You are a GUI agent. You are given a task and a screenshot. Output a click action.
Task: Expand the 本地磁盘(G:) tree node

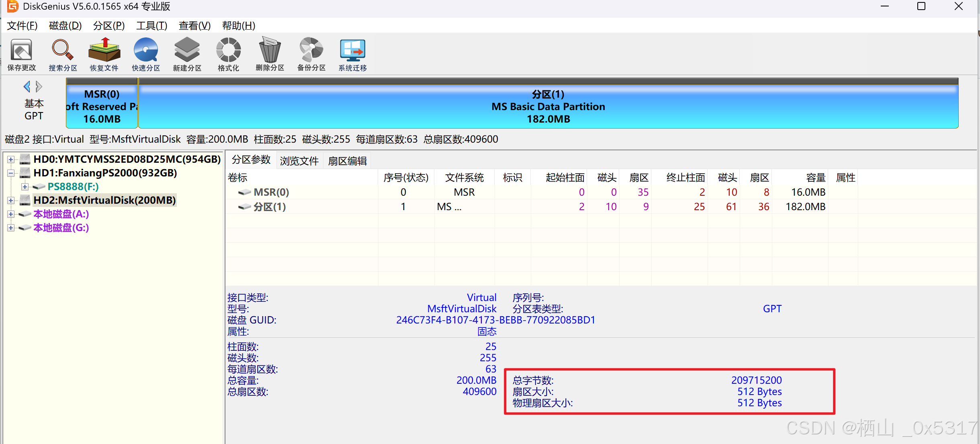(x=11, y=228)
